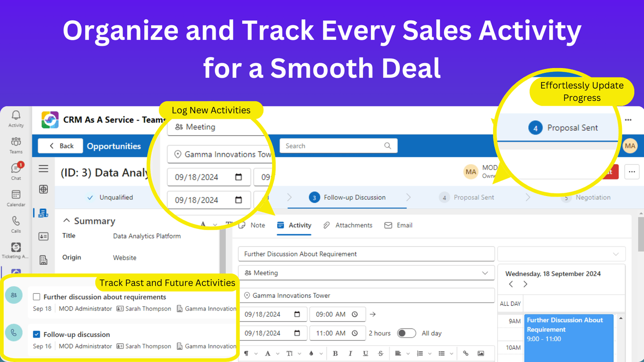Select the Follow-up Discussion stage
This screenshot has height=362, width=644.
348,197
